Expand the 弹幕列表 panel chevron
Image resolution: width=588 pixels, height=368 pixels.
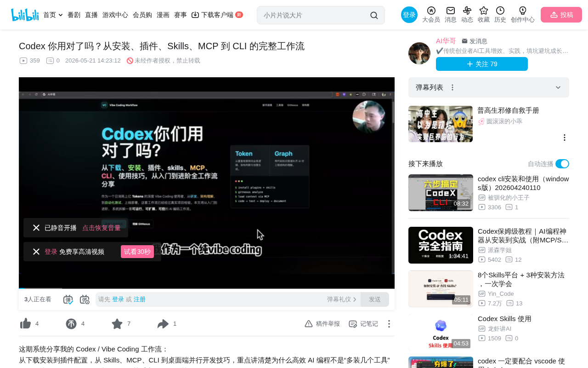[558, 87]
